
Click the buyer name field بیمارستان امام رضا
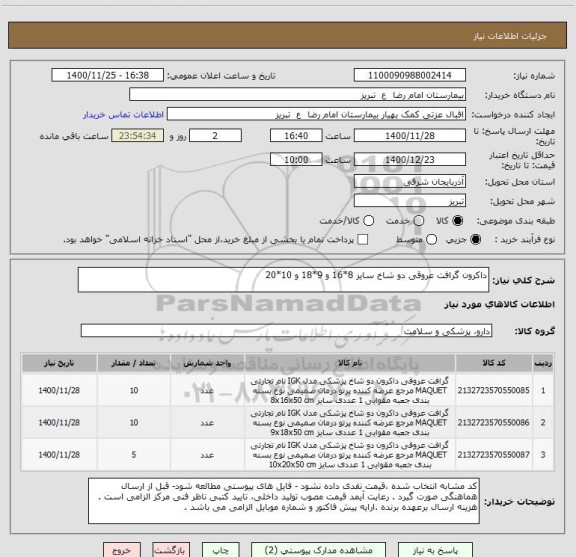coord(298,95)
